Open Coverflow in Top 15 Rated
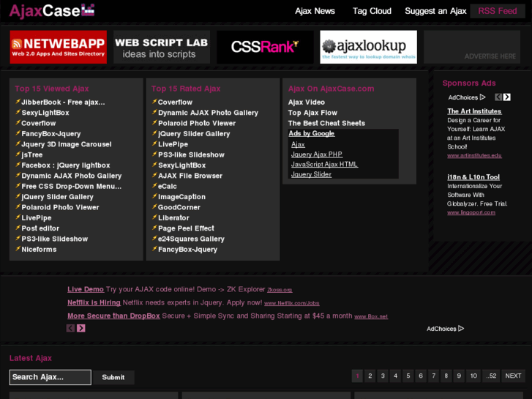 (175, 102)
